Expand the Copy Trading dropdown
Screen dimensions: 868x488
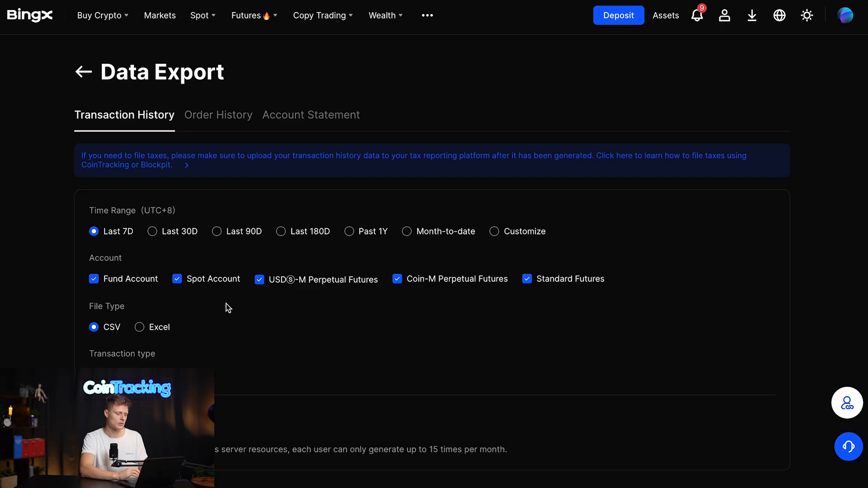point(323,15)
